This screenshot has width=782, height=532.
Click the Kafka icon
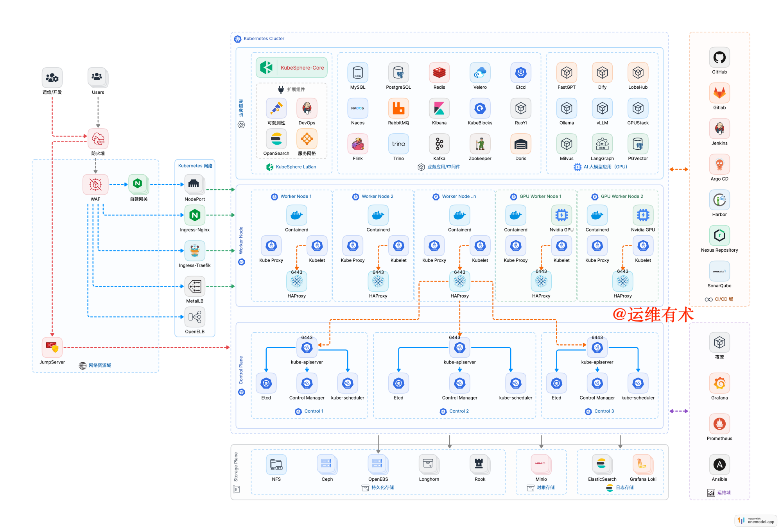(439, 144)
